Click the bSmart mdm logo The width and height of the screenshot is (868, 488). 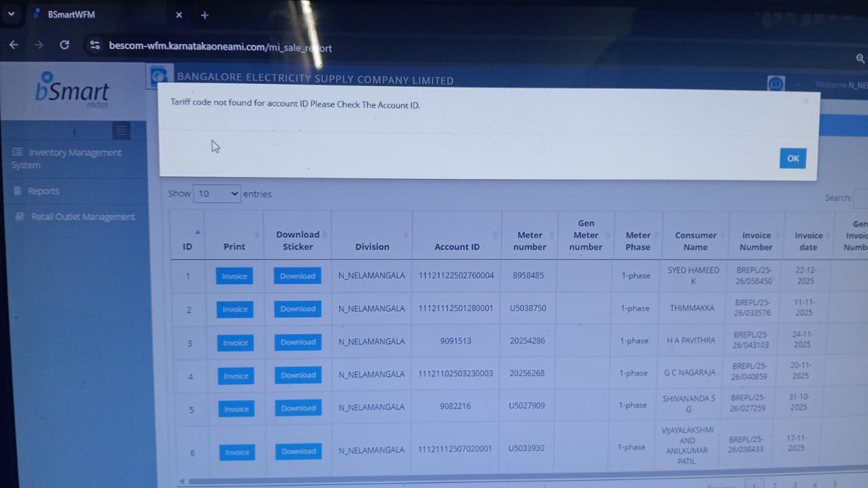[72, 89]
